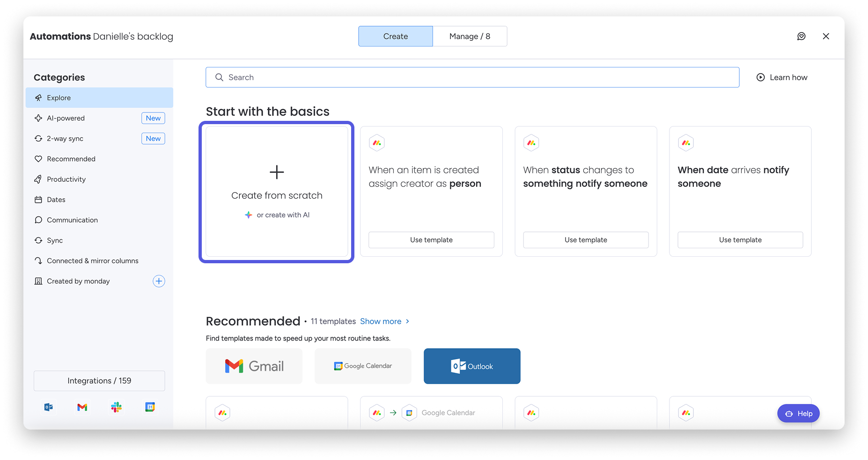The width and height of the screenshot is (868, 460).
Task: Select the Create tab
Action: (396, 37)
